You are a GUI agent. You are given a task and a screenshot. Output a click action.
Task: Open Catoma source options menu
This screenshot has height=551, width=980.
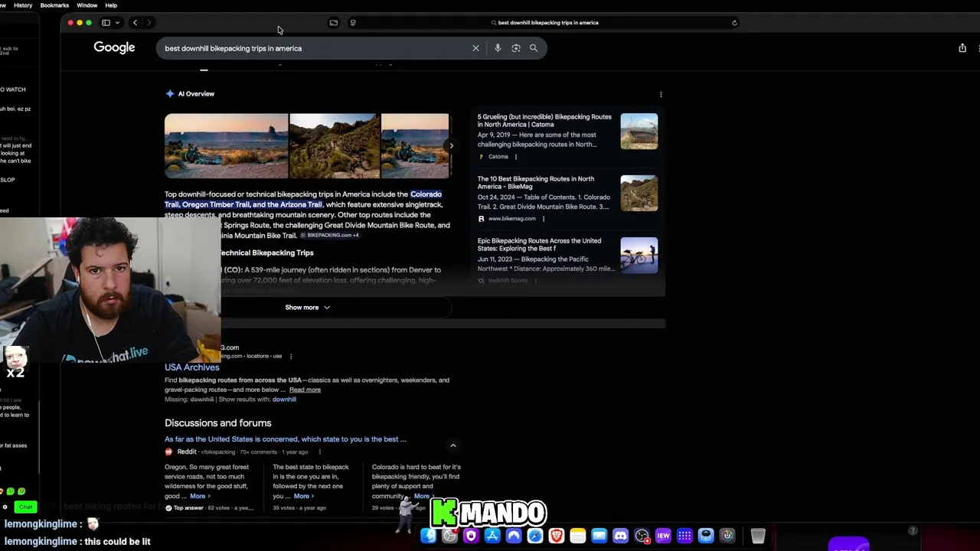[516, 157]
